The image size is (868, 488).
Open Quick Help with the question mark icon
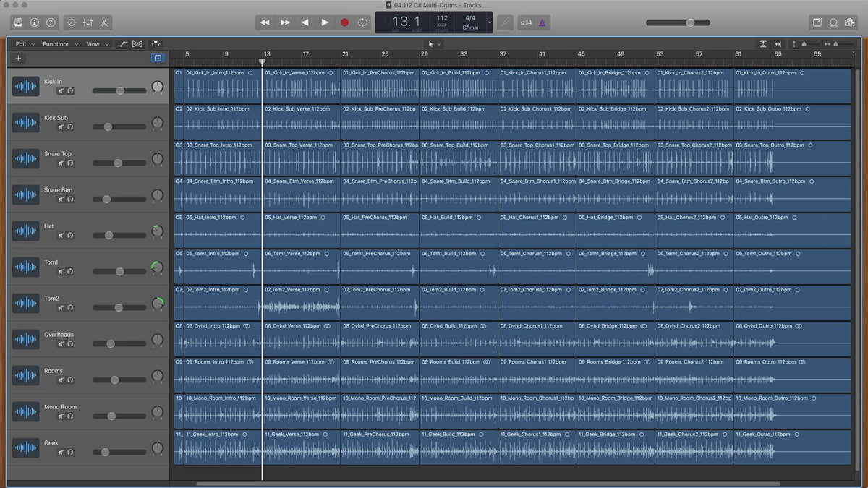coord(51,22)
